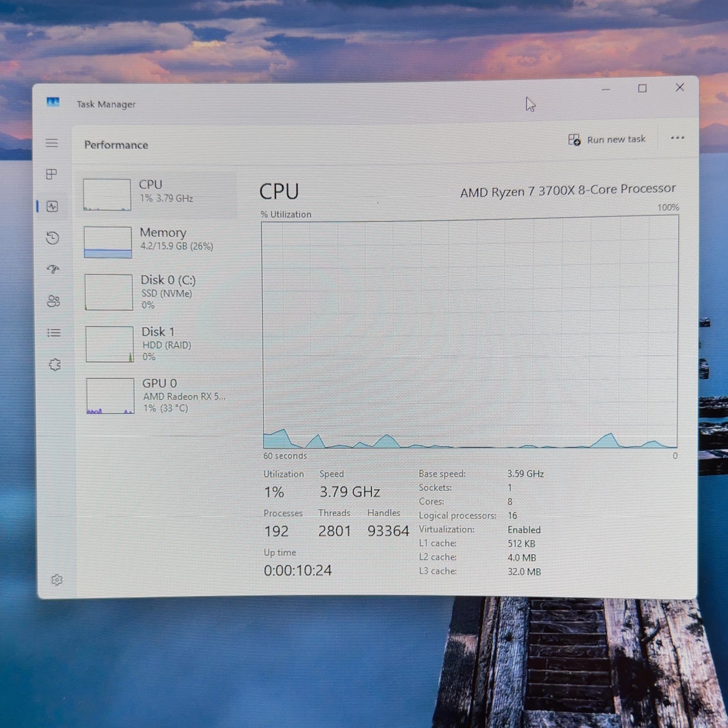Click the up time value 0:00:10:24
The height and width of the screenshot is (728, 728).
coord(298,570)
